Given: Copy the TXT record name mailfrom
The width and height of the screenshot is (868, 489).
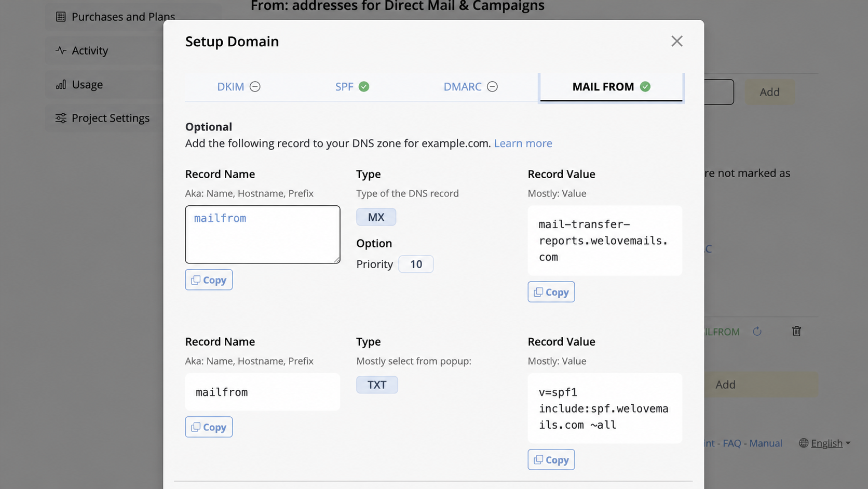Looking at the screenshot, I should click(x=209, y=427).
